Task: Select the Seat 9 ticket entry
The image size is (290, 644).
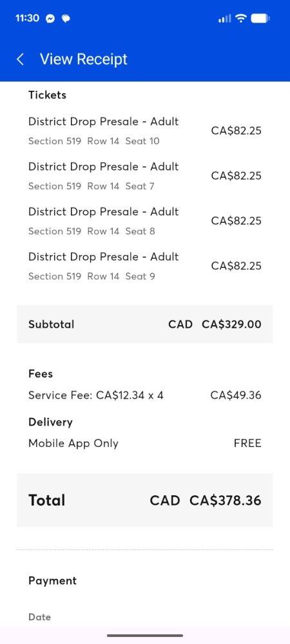Action: 144,267
